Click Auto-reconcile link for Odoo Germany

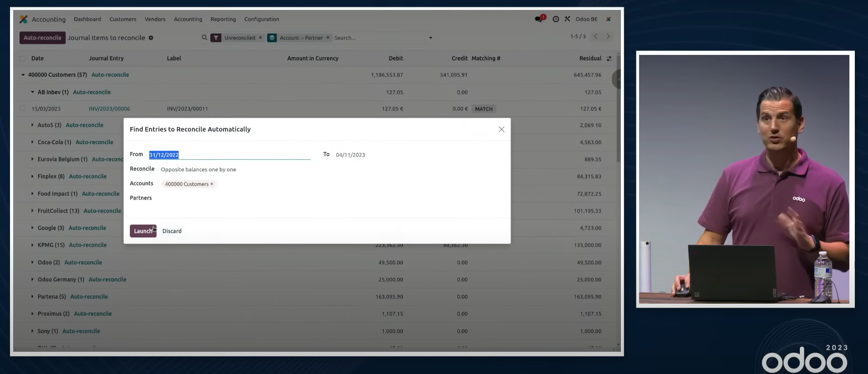(x=107, y=280)
